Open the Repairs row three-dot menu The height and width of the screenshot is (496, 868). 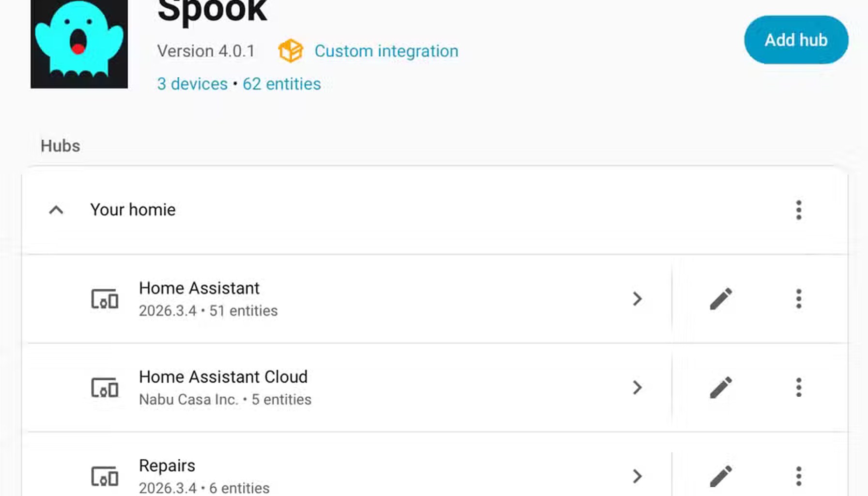click(799, 476)
